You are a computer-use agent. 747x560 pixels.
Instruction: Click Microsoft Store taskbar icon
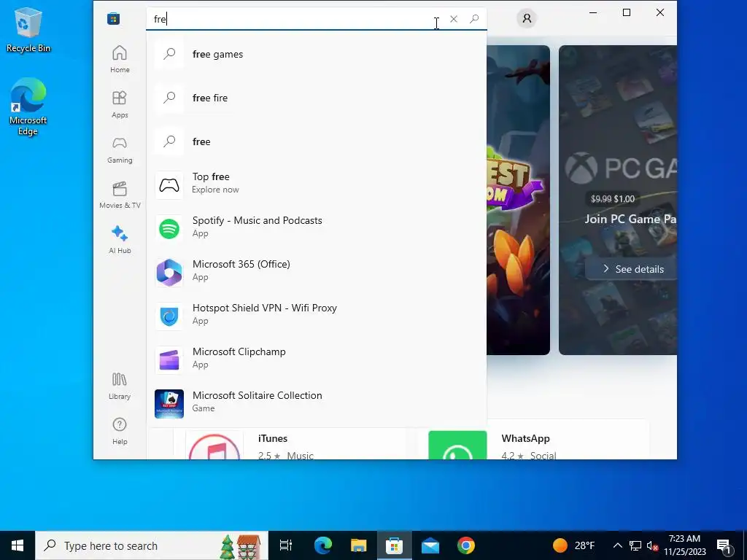tap(395, 545)
